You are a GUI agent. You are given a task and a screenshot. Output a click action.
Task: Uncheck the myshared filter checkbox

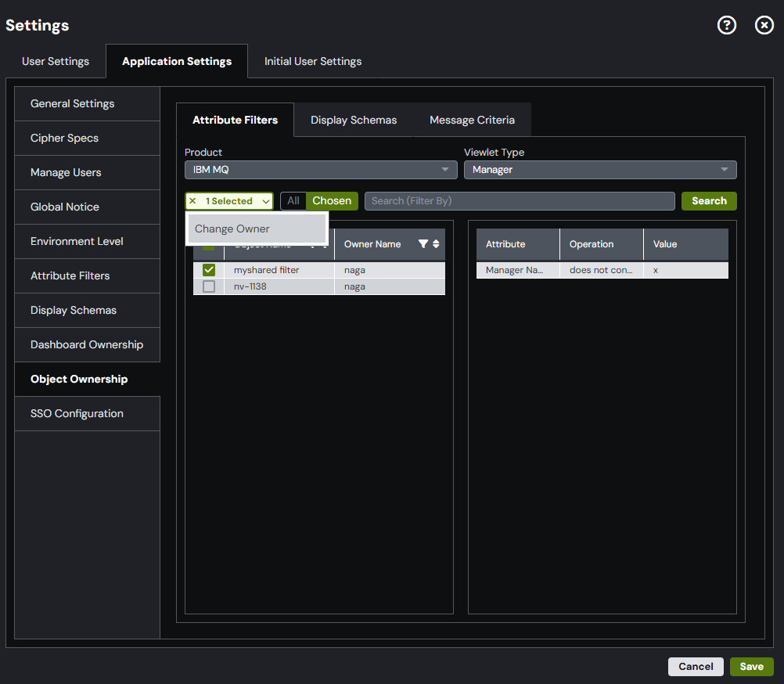209,270
